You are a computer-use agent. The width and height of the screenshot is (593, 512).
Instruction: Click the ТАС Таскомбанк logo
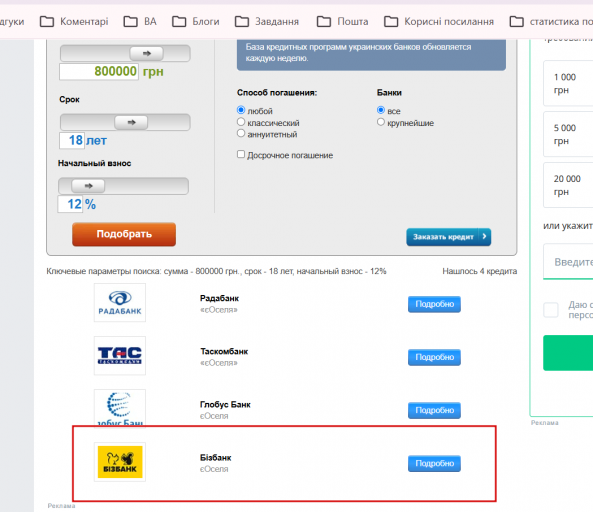pyautogui.click(x=120, y=355)
